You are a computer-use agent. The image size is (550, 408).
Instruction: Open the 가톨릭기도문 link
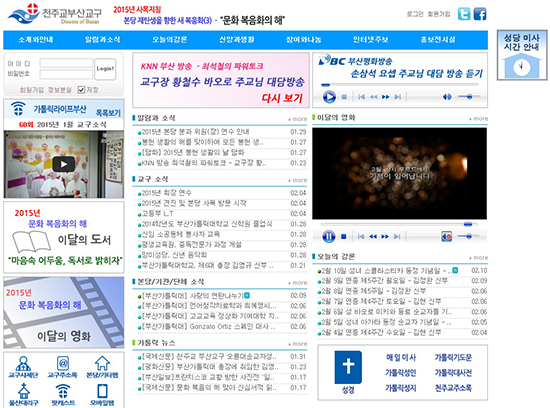(453, 357)
